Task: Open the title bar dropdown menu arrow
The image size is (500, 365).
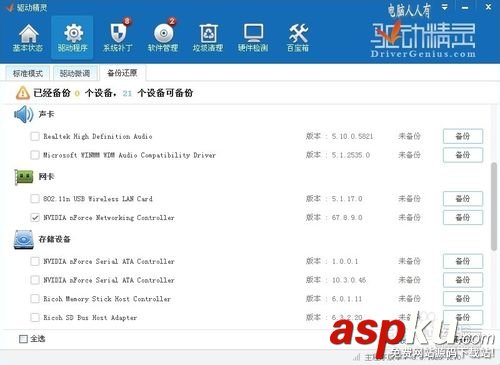Action: tap(445, 7)
